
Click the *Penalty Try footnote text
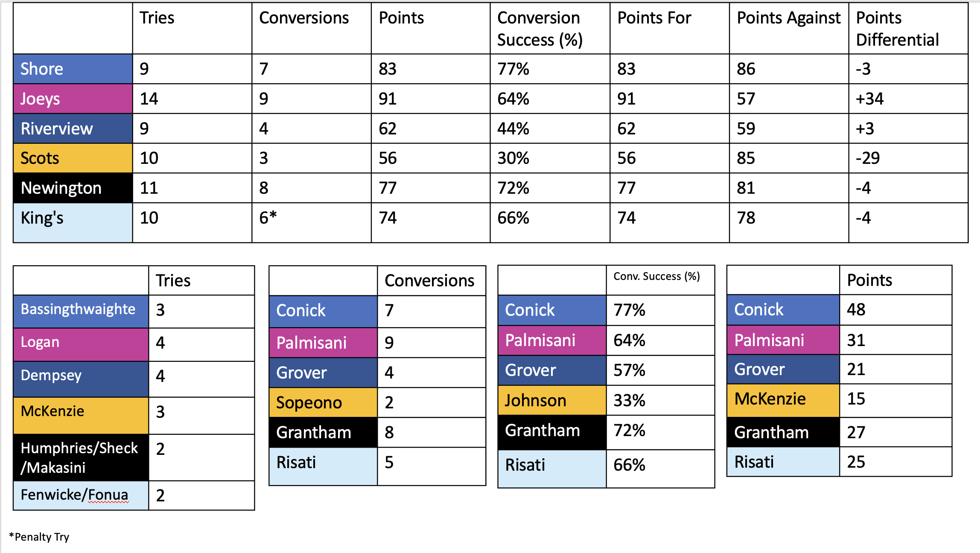point(39,537)
